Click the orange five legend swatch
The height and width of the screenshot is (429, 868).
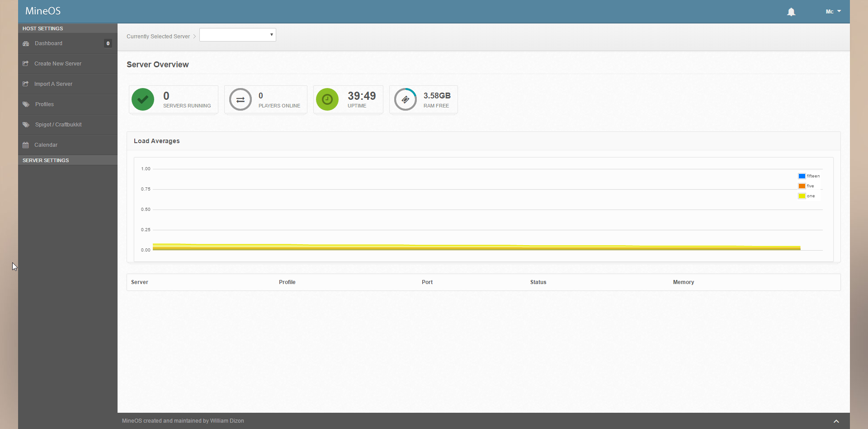(802, 186)
